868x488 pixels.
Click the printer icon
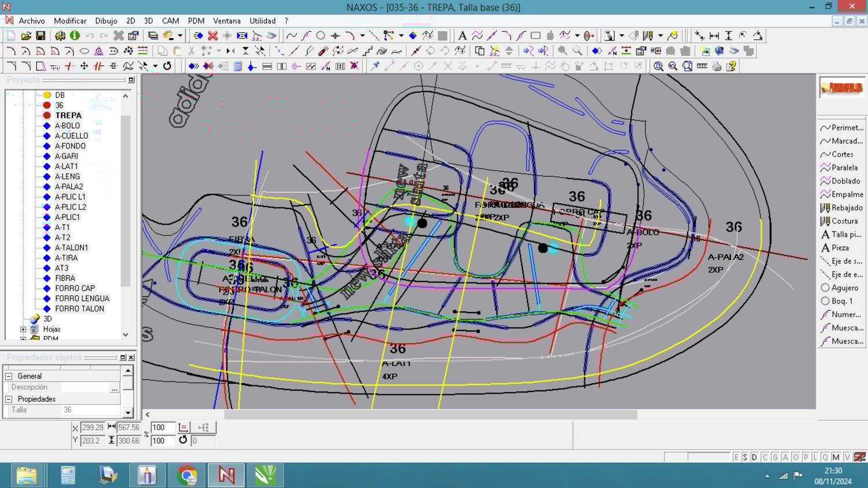[717, 66]
